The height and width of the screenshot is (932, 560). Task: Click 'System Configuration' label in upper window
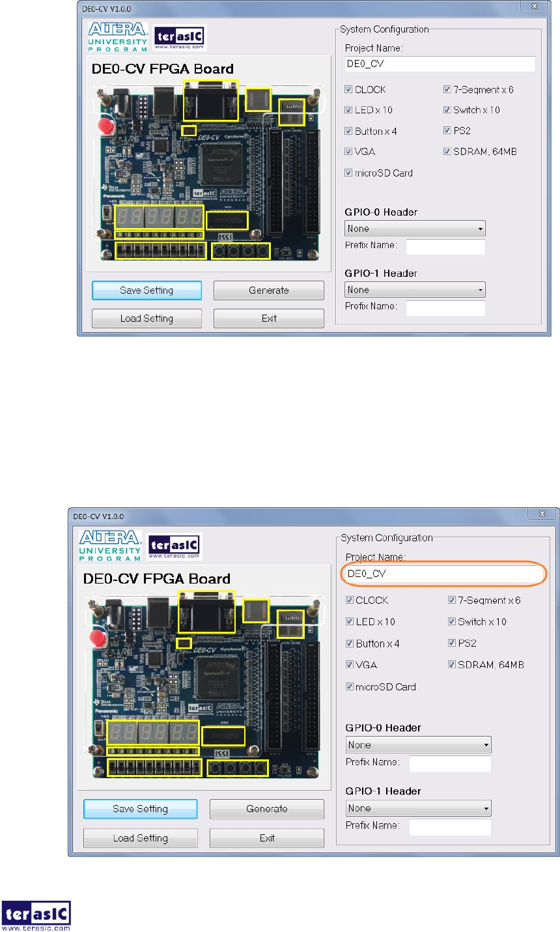384,29
